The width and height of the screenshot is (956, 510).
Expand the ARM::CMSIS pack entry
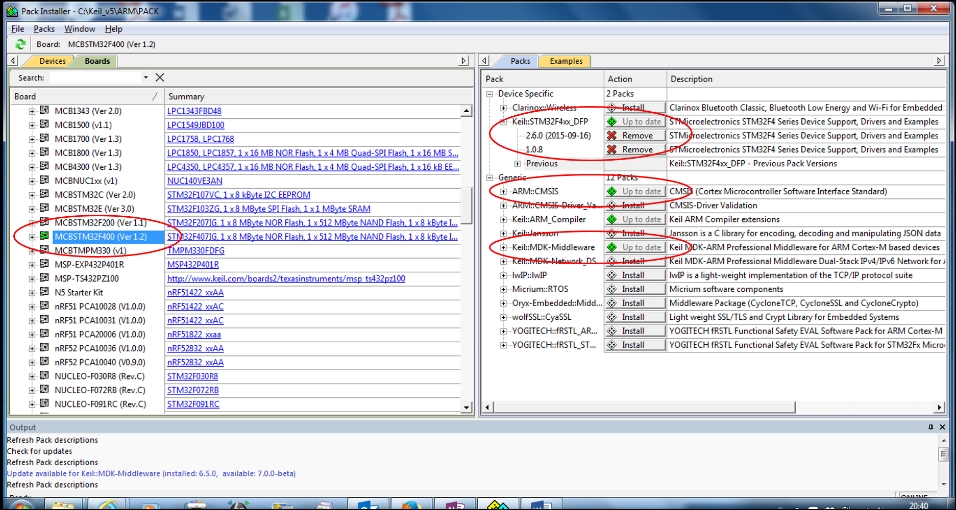coord(504,191)
